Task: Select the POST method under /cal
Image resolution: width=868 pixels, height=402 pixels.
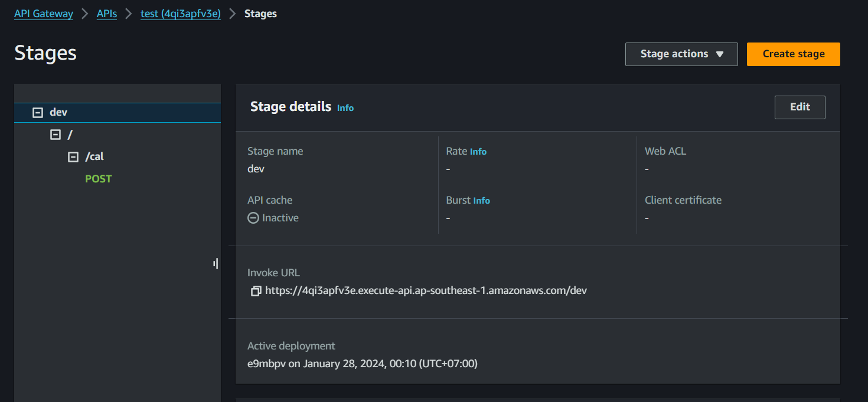Action: [99, 179]
